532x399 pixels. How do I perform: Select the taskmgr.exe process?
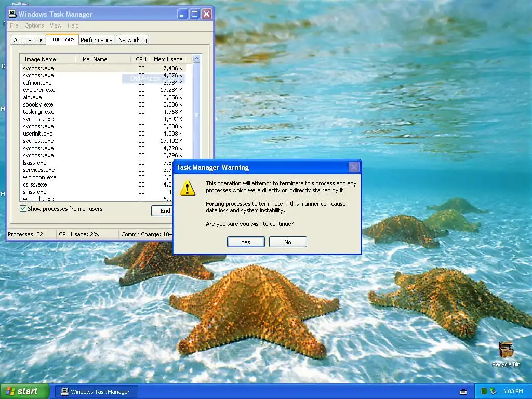click(103, 112)
